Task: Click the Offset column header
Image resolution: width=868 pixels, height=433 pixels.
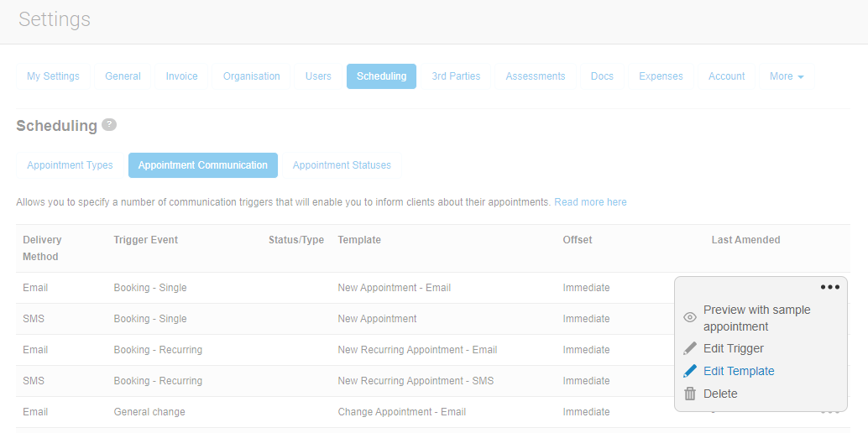Action: click(x=578, y=240)
